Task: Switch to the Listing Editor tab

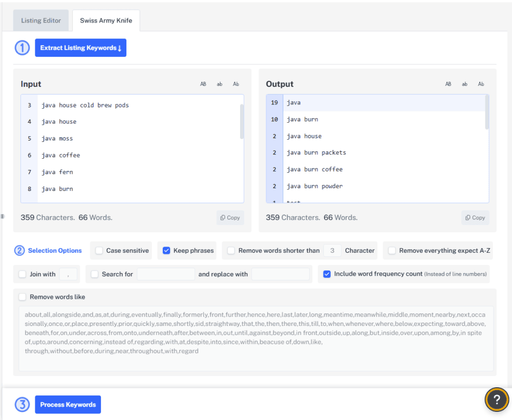Action: point(41,21)
